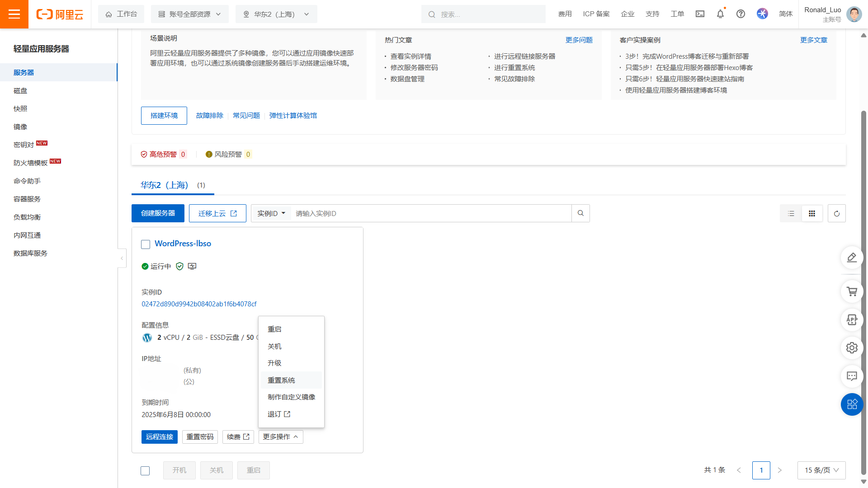Click the help question mark icon

pos(741,14)
